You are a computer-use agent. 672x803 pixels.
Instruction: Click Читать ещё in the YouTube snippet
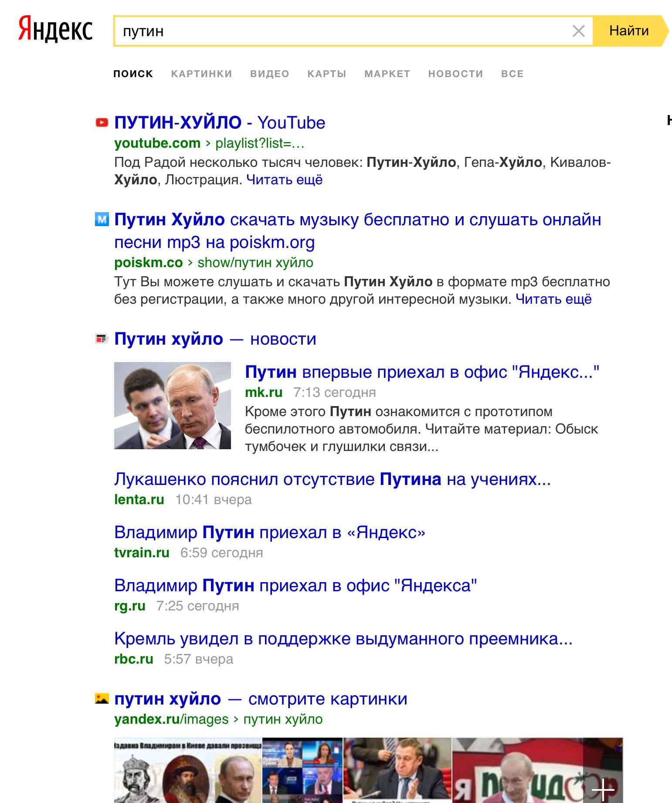click(284, 180)
